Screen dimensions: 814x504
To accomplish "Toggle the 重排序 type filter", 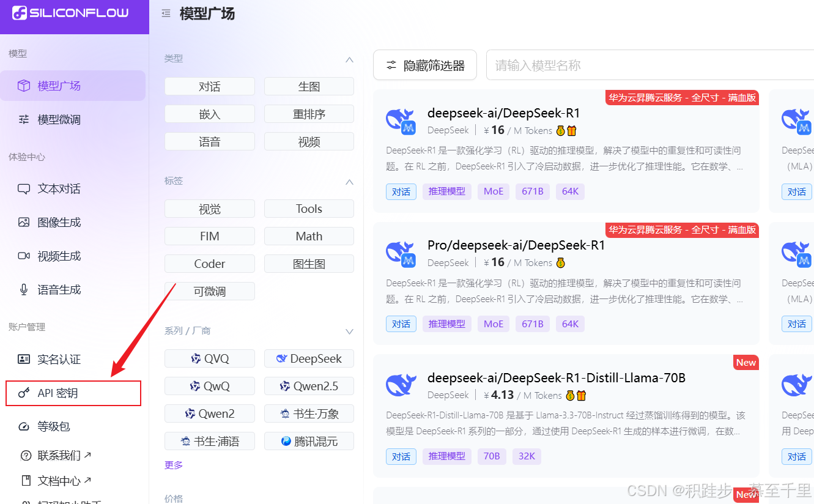I will tap(309, 114).
